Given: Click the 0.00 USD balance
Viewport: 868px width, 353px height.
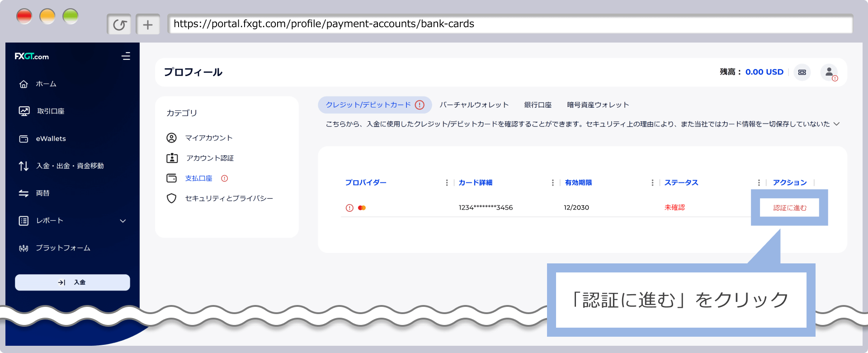Looking at the screenshot, I should 764,72.
